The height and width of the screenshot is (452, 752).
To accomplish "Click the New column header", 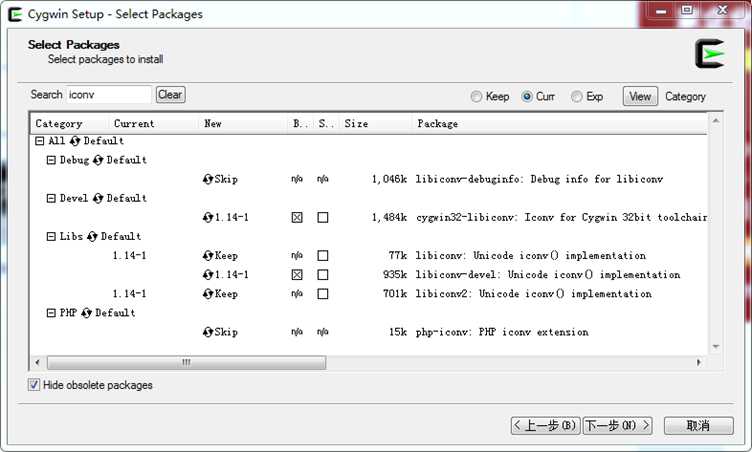I will (243, 123).
